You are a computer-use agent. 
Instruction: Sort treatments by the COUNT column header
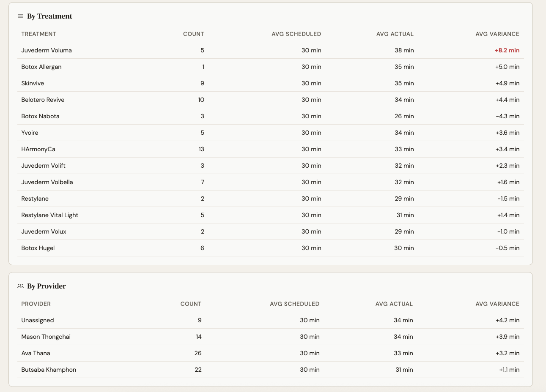[x=193, y=34]
